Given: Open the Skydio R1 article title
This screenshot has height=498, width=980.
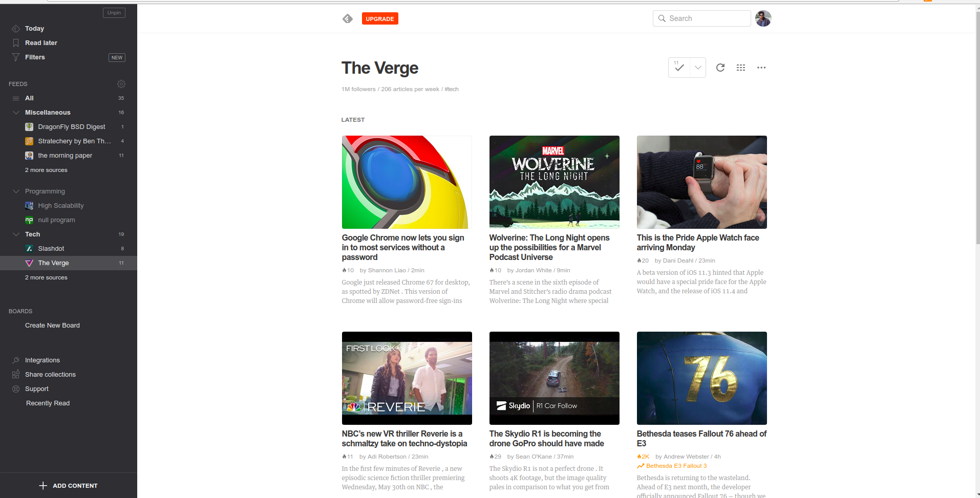Looking at the screenshot, I should [x=546, y=439].
